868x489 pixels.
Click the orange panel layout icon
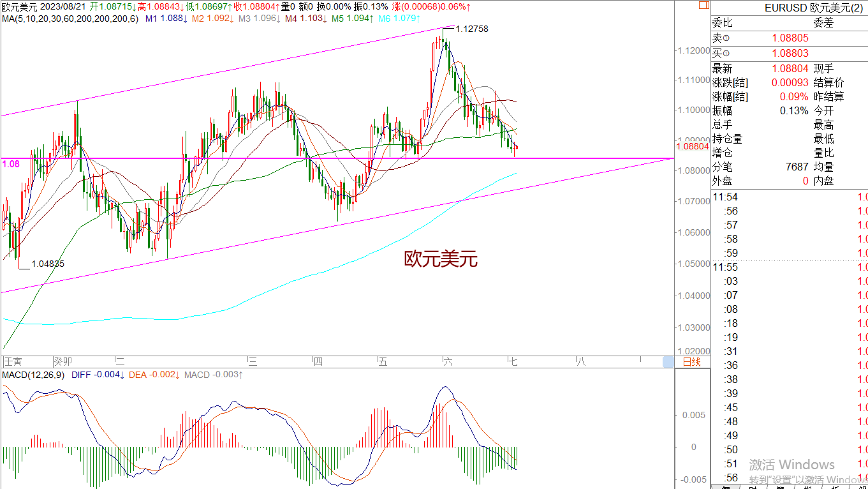point(703,5)
